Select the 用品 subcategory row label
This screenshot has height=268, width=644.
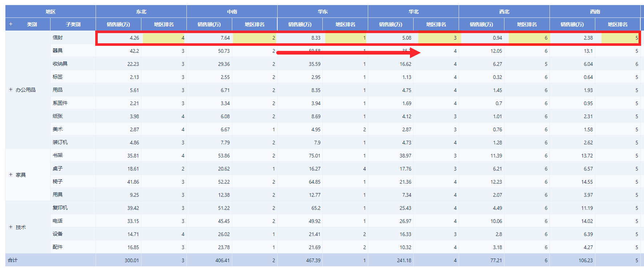coord(58,90)
